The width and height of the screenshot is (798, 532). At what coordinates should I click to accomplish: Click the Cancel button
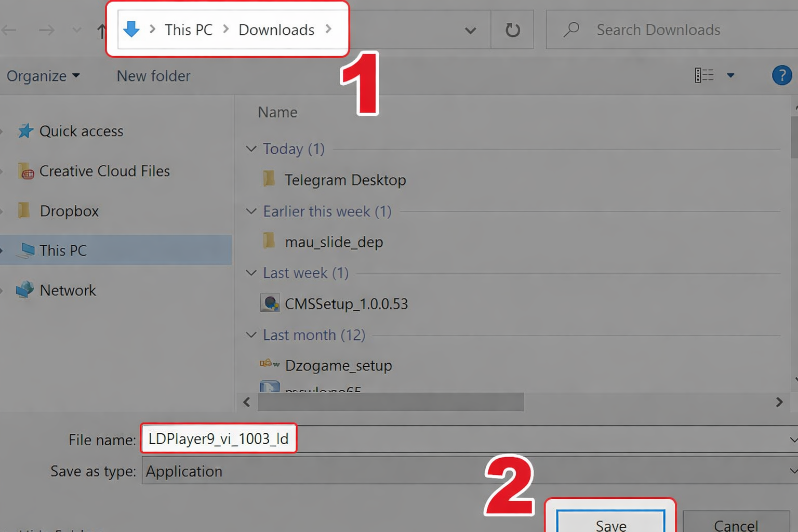[736, 524]
